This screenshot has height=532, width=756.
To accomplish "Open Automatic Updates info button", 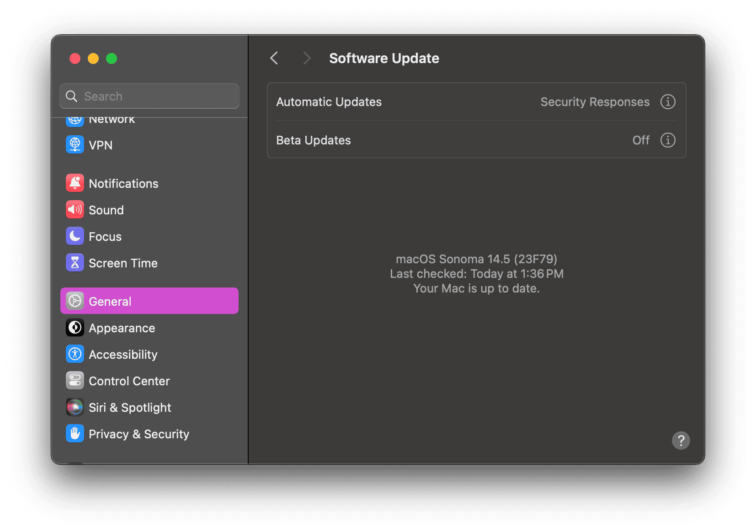I will [668, 102].
